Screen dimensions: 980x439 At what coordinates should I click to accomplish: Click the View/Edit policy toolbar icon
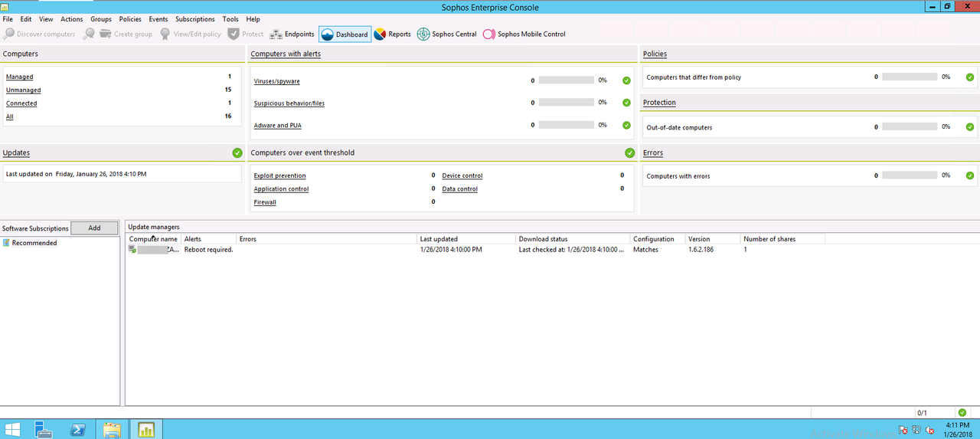pyautogui.click(x=165, y=34)
